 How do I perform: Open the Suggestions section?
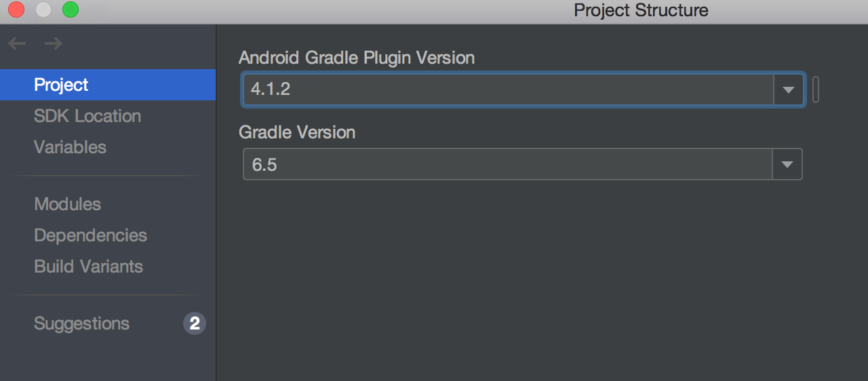click(x=81, y=323)
